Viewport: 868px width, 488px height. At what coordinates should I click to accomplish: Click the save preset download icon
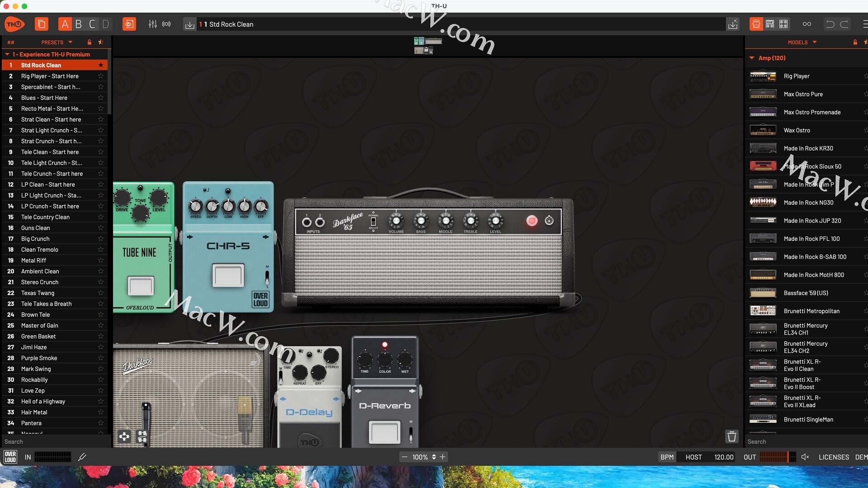(x=189, y=24)
